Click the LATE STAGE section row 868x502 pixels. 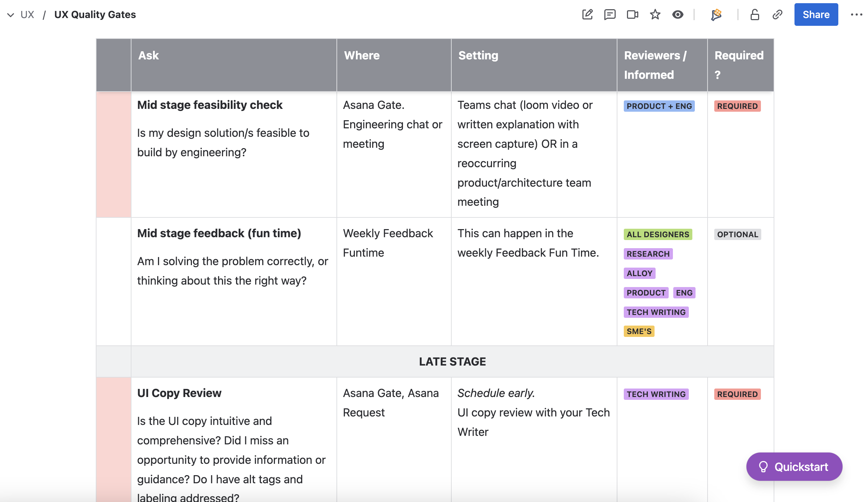[x=452, y=361]
